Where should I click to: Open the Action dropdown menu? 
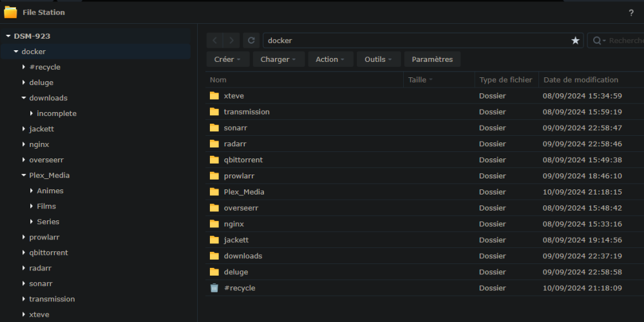330,59
